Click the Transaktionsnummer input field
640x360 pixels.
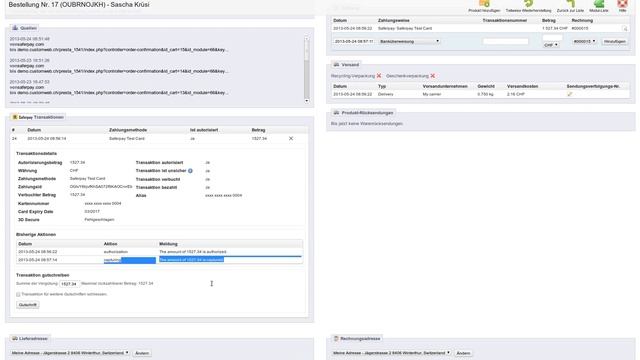[x=505, y=41]
